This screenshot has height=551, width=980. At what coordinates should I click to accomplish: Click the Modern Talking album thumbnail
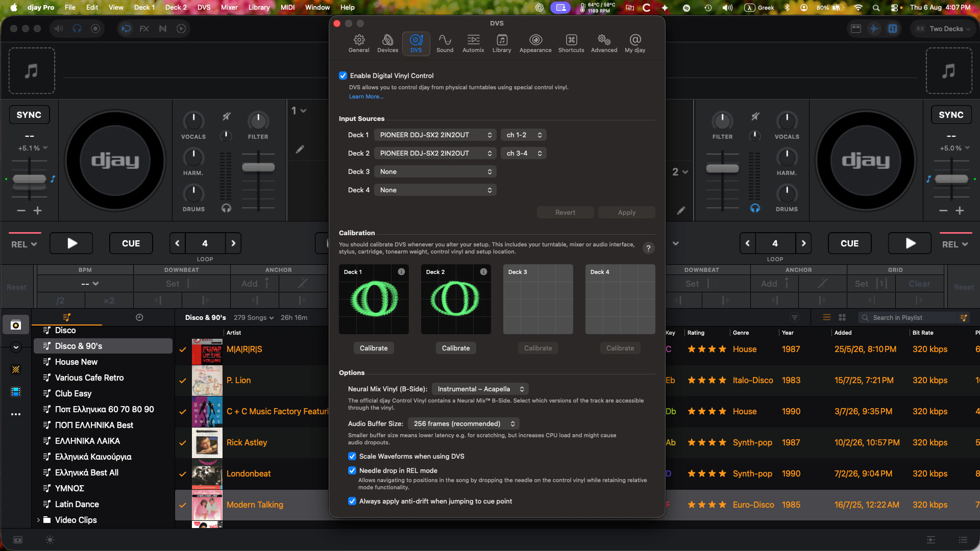(207, 505)
